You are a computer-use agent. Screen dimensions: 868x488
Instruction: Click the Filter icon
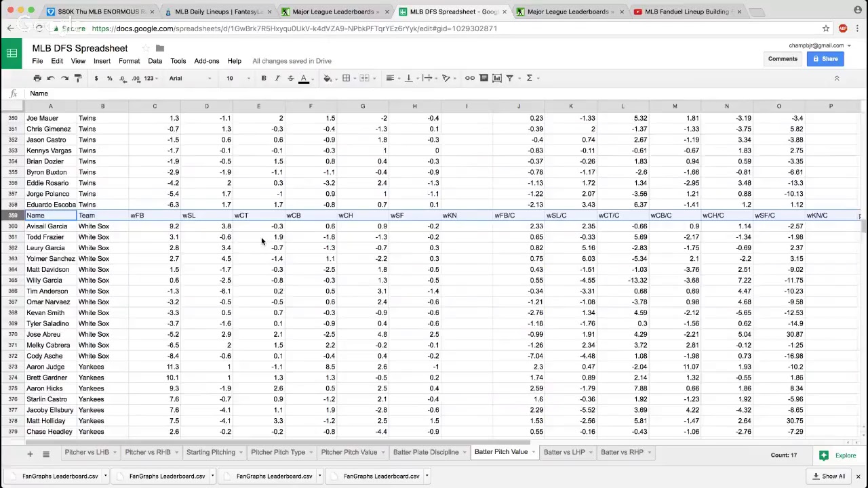coord(510,78)
